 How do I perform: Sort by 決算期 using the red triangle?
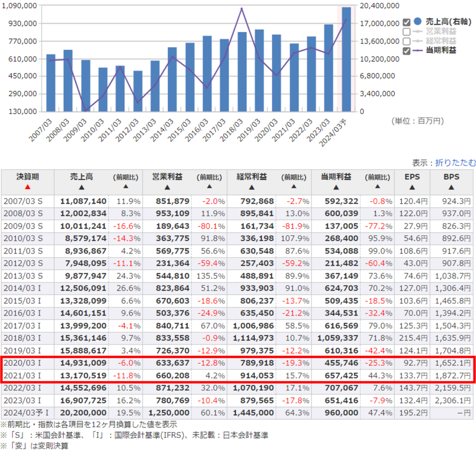point(27,187)
